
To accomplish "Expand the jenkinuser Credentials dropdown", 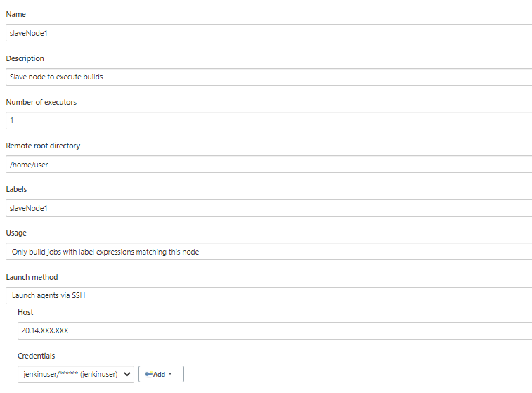I will coord(76,374).
